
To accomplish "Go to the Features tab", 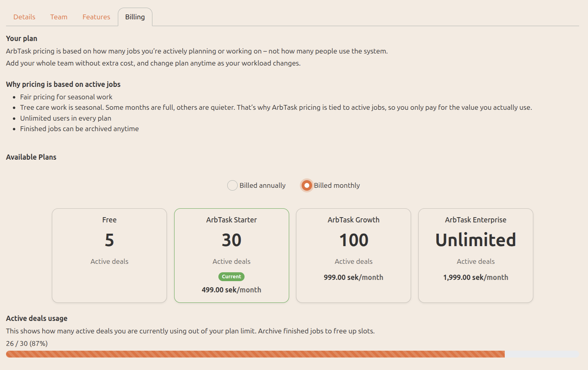I will (x=96, y=17).
